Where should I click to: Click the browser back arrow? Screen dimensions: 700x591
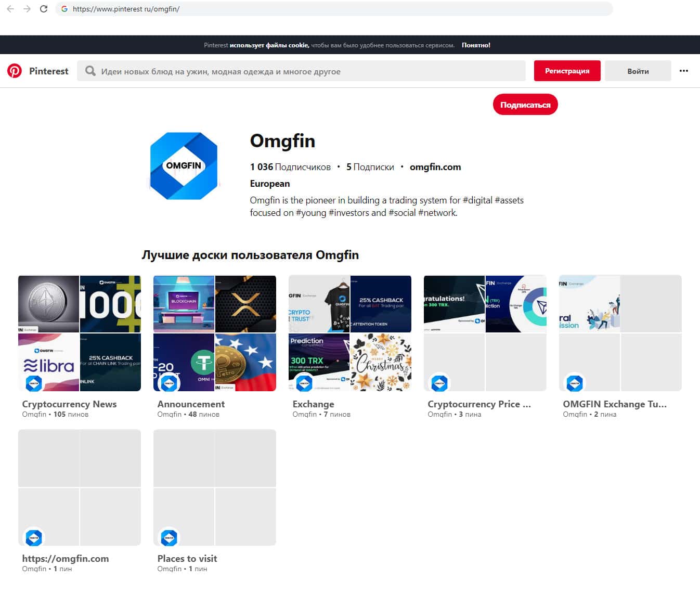10,9
